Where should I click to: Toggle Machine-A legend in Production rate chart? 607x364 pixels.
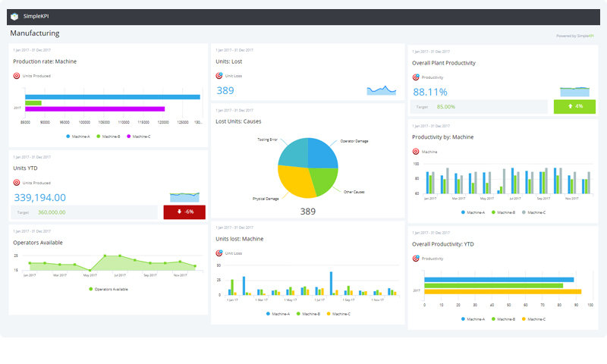click(79, 136)
